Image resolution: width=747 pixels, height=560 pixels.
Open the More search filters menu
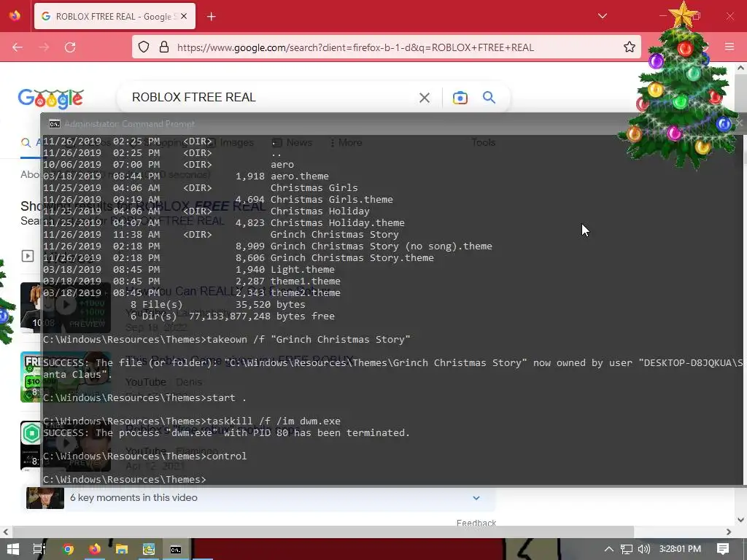[347, 142]
